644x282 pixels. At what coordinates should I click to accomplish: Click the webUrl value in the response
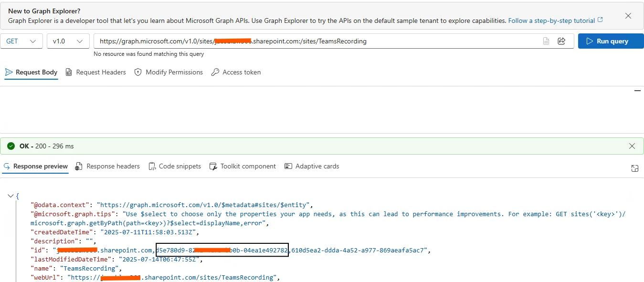pyautogui.click(x=172, y=278)
